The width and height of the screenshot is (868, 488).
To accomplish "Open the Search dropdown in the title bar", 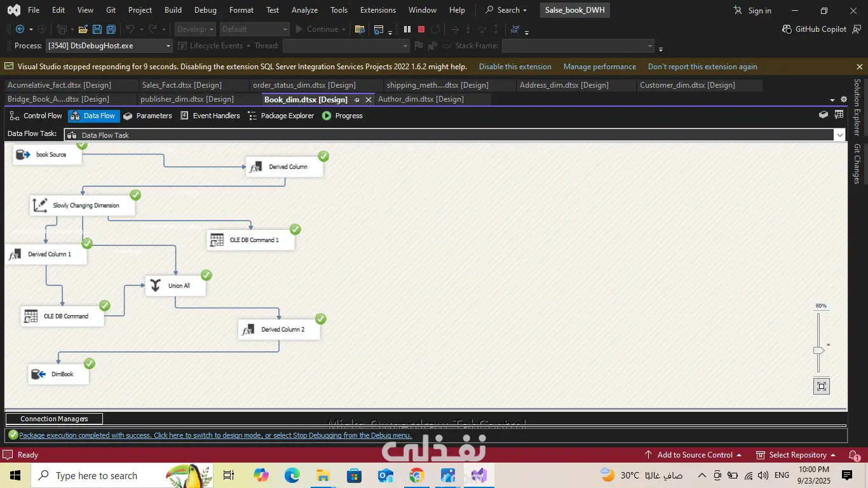I will click(506, 10).
